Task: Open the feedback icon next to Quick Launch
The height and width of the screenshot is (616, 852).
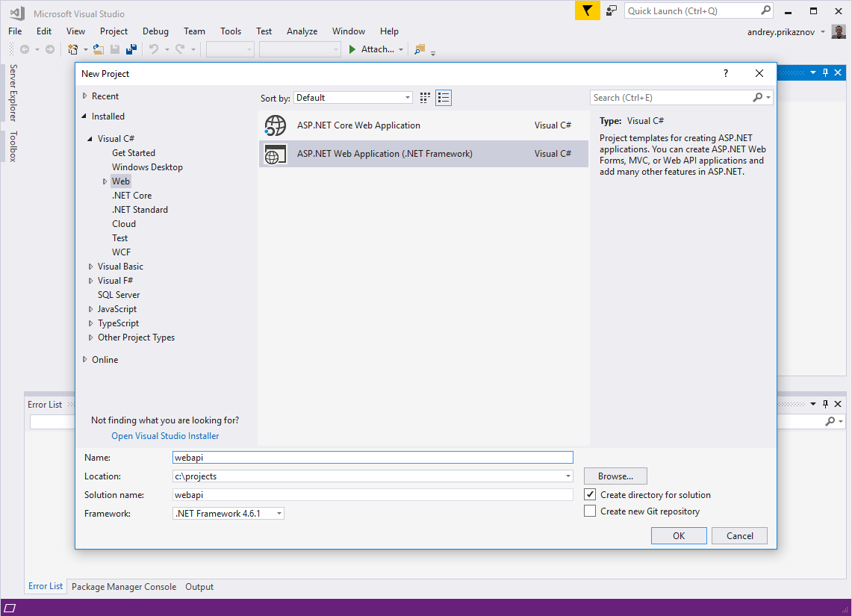Action: (612, 11)
